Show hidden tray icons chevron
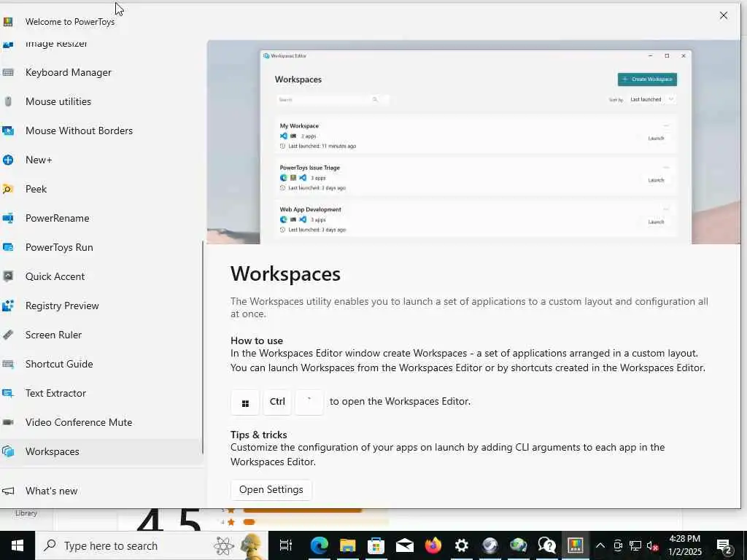Screen dimensions: 747x560 point(600,546)
